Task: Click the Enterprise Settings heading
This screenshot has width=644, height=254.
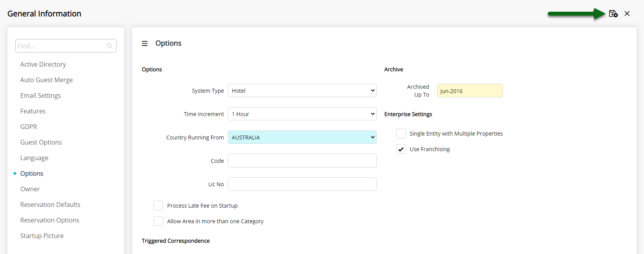Action: (408, 114)
